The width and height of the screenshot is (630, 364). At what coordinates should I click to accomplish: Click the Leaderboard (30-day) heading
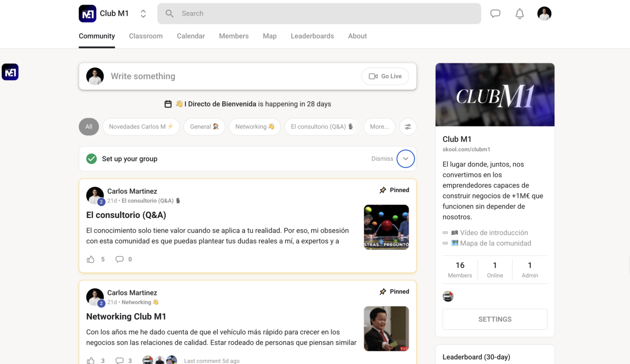tap(476, 357)
